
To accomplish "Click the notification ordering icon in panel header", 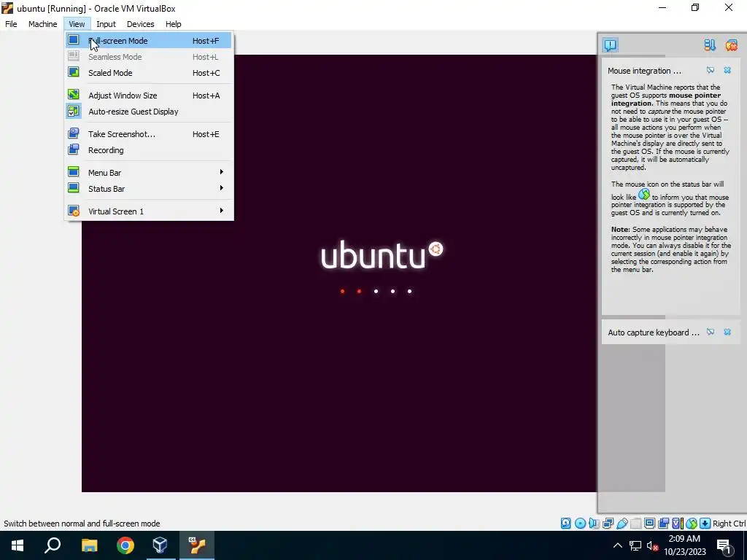I will [x=710, y=44].
